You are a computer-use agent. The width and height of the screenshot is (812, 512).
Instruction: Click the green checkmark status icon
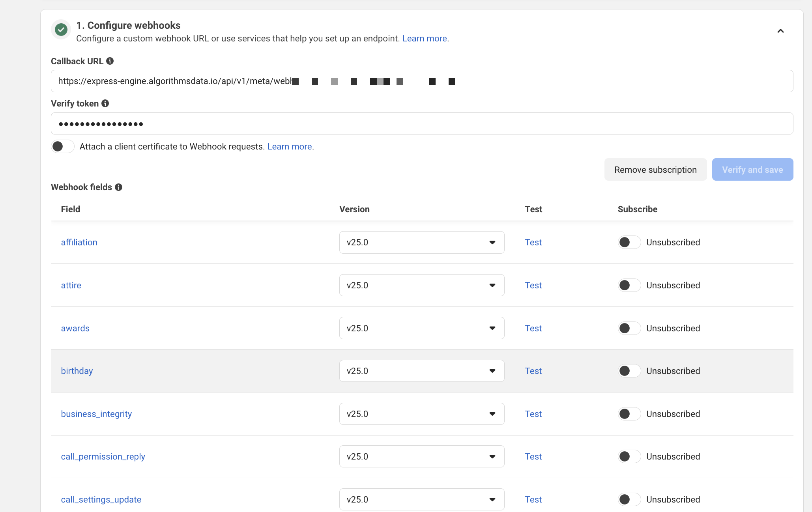pos(61,30)
